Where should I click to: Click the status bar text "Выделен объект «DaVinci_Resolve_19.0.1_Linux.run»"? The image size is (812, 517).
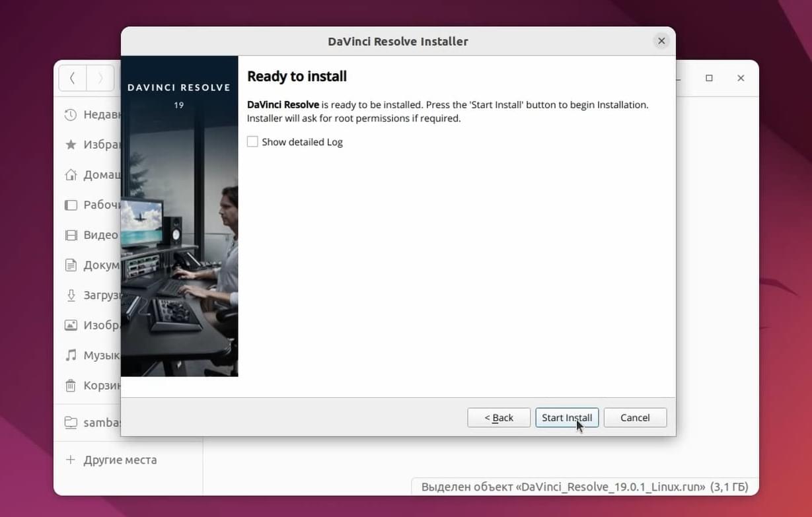(x=563, y=487)
